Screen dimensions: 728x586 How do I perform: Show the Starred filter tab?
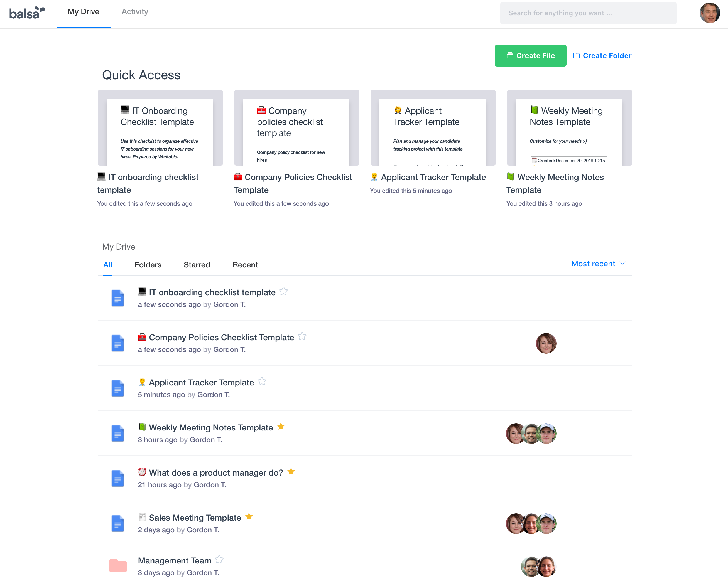click(197, 265)
